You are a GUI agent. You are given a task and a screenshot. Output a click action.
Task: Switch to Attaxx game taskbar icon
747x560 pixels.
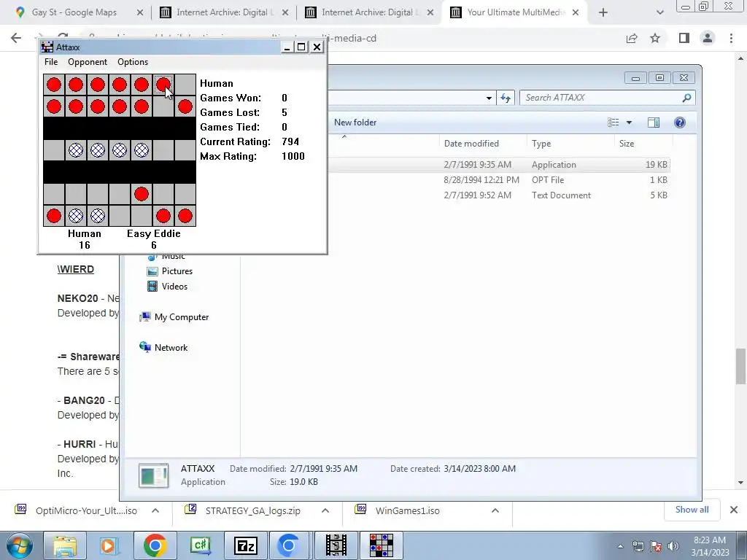(382, 545)
